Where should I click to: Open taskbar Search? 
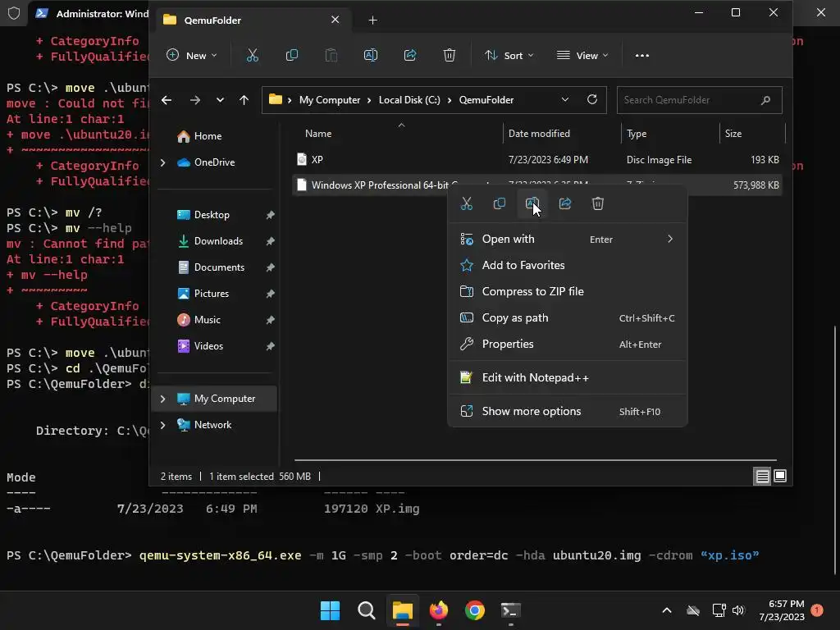367,610
